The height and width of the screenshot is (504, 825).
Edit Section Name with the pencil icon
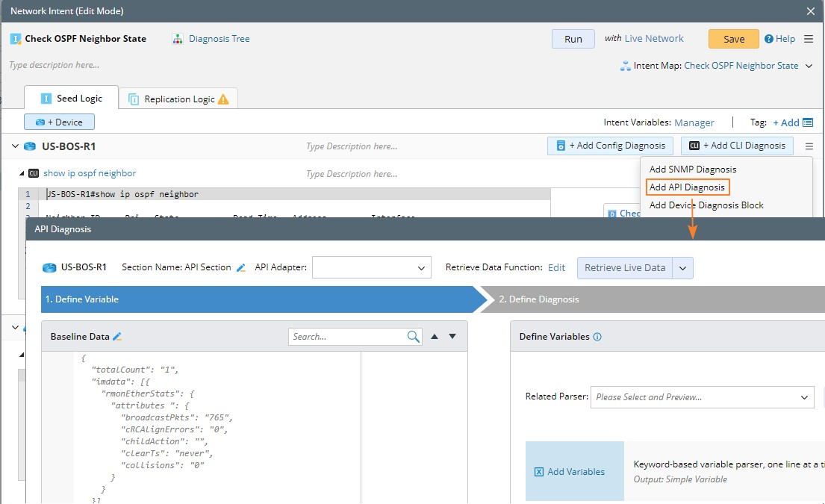pos(241,267)
